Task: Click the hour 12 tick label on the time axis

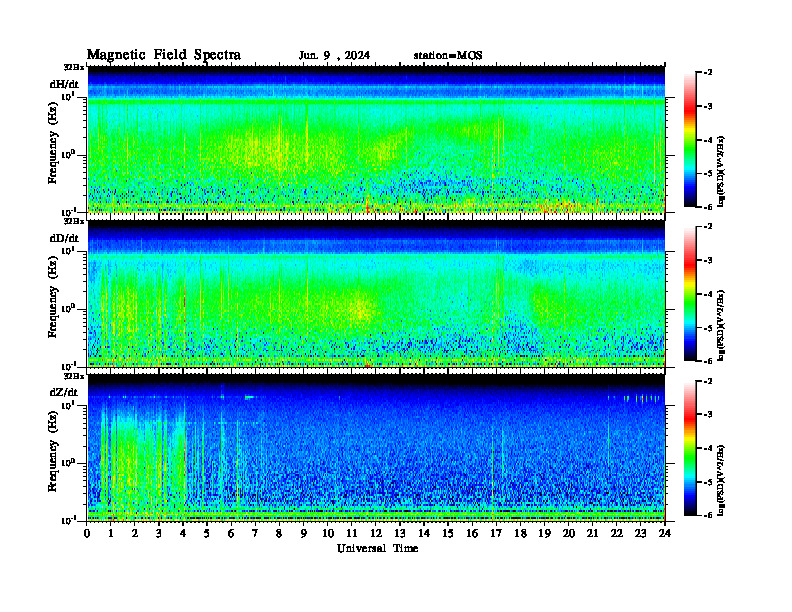Action: point(376,533)
